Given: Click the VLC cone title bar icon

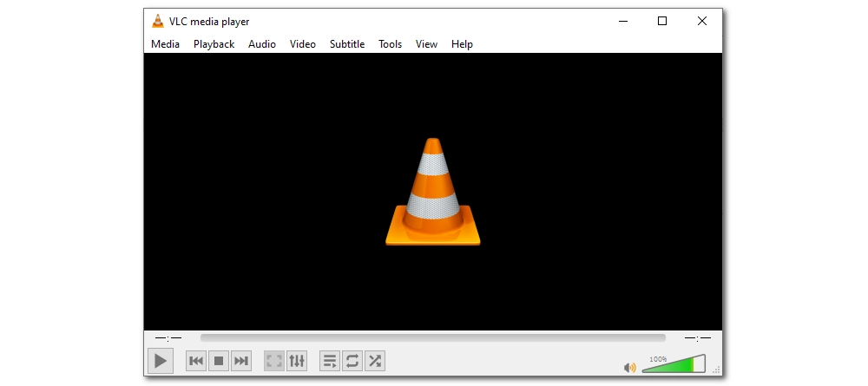Looking at the screenshot, I should 158,22.
